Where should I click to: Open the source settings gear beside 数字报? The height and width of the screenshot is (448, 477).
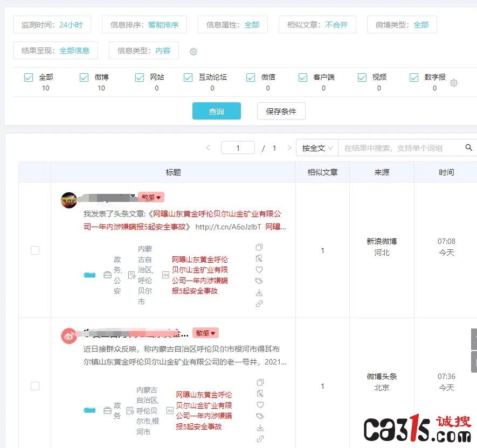(454, 83)
